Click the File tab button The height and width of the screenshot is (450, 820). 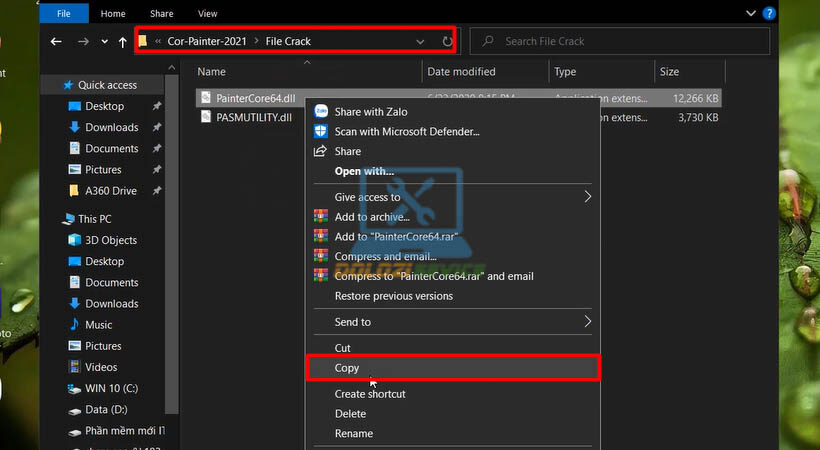point(64,14)
